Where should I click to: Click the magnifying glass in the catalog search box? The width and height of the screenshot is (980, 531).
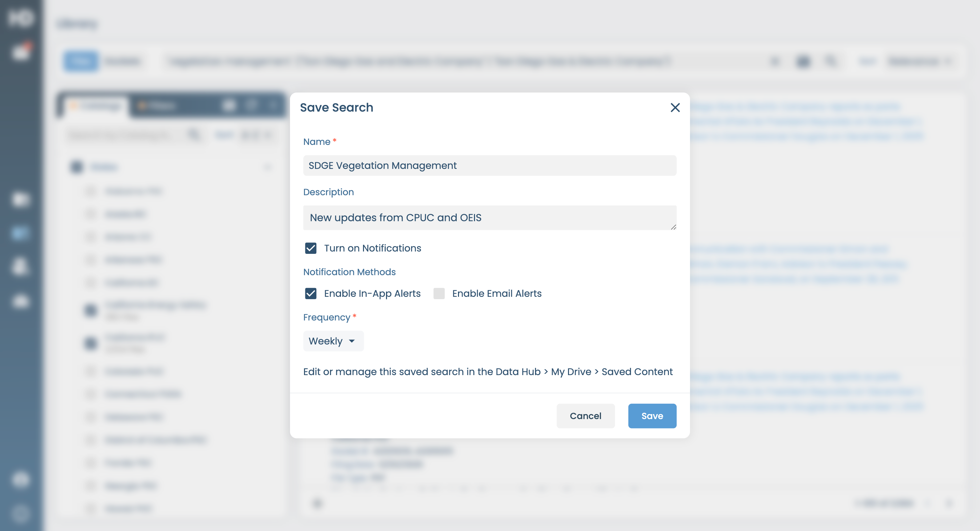[x=195, y=135]
